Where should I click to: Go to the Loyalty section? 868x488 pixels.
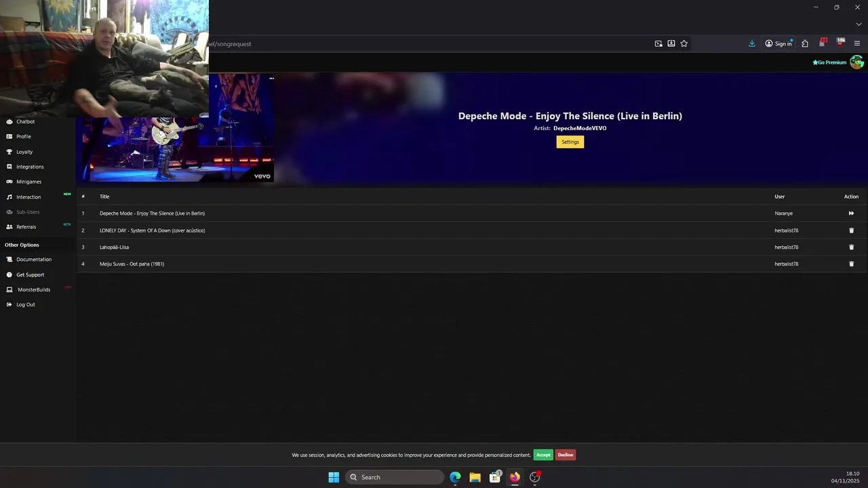(24, 152)
